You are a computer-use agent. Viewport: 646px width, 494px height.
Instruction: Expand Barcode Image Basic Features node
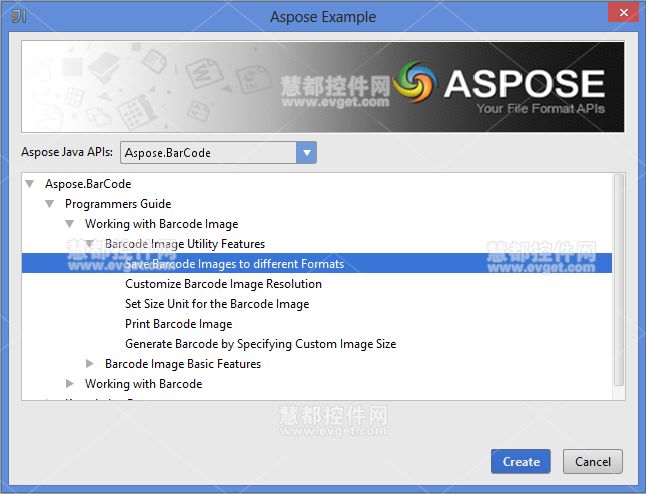pos(89,364)
